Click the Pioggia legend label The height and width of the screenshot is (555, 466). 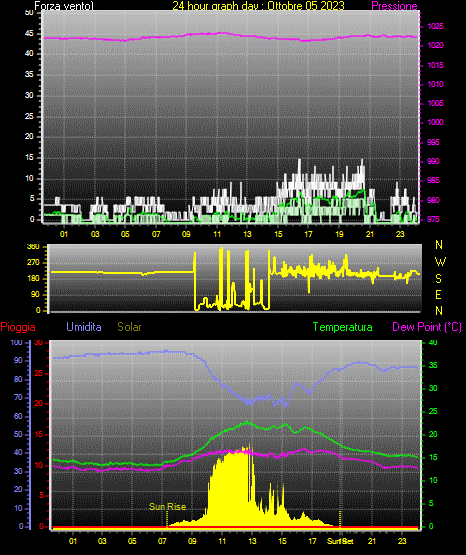point(18,327)
